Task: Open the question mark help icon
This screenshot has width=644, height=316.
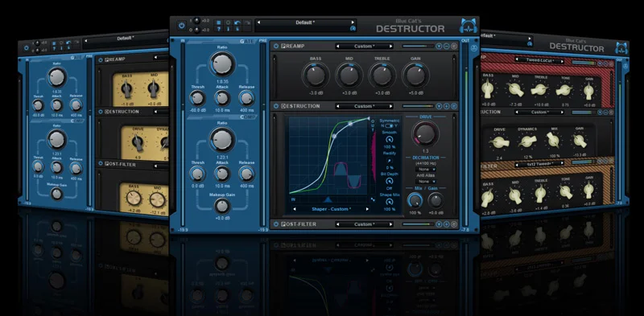Action: pyautogui.click(x=218, y=29)
